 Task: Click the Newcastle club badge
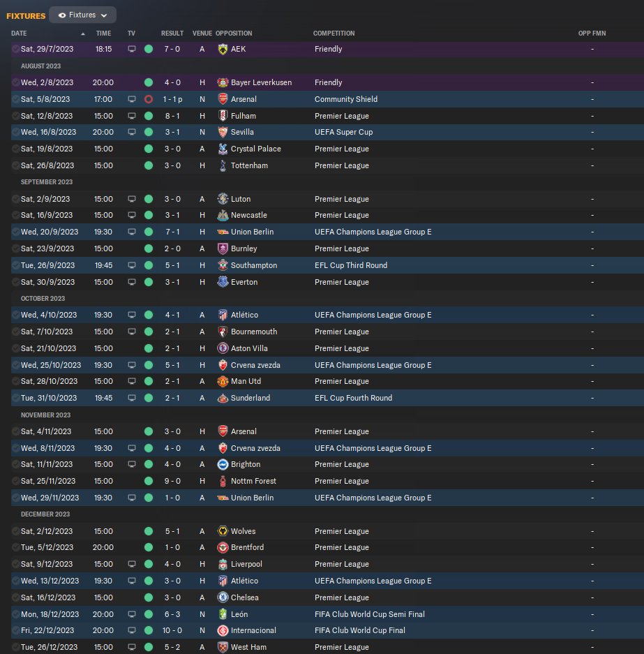[x=223, y=215]
